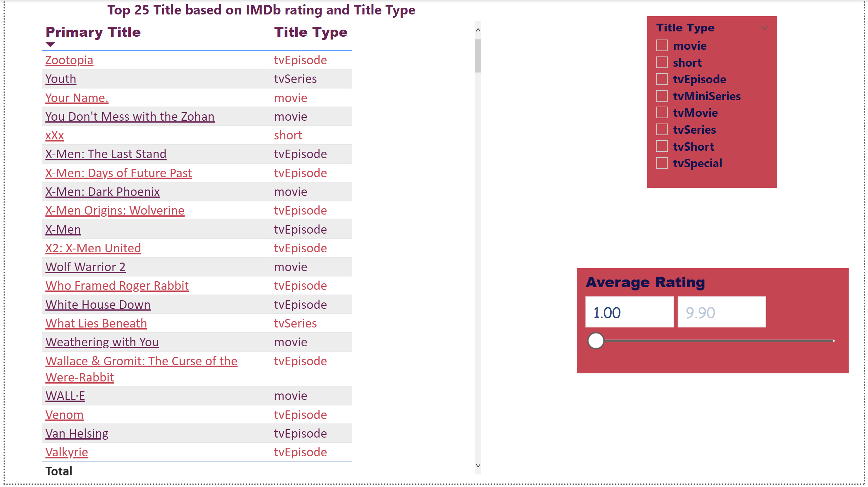
Task: Tick the tvSeries checkbox
Action: tap(662, 130)
